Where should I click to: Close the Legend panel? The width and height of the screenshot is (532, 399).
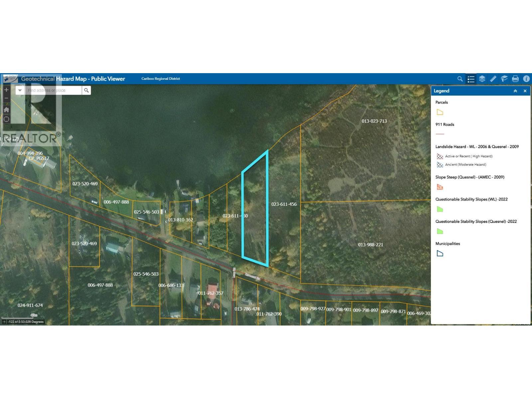(x=525, y=91)
